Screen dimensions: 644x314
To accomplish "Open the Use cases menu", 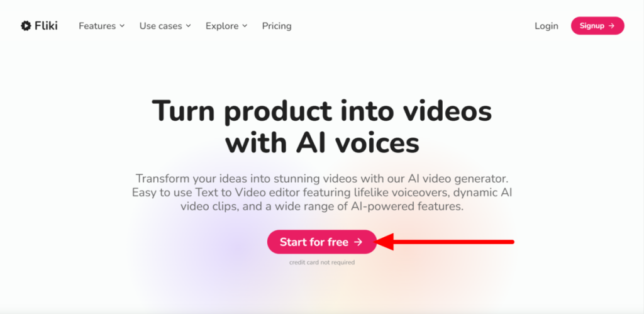I will (160, 26).
